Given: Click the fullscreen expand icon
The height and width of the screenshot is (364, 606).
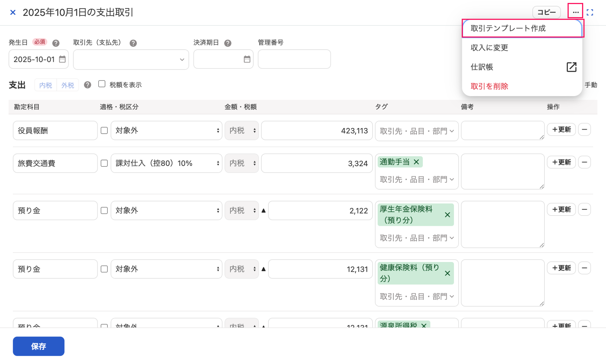Looking at the screenshot, I should (x=590, y=12).
